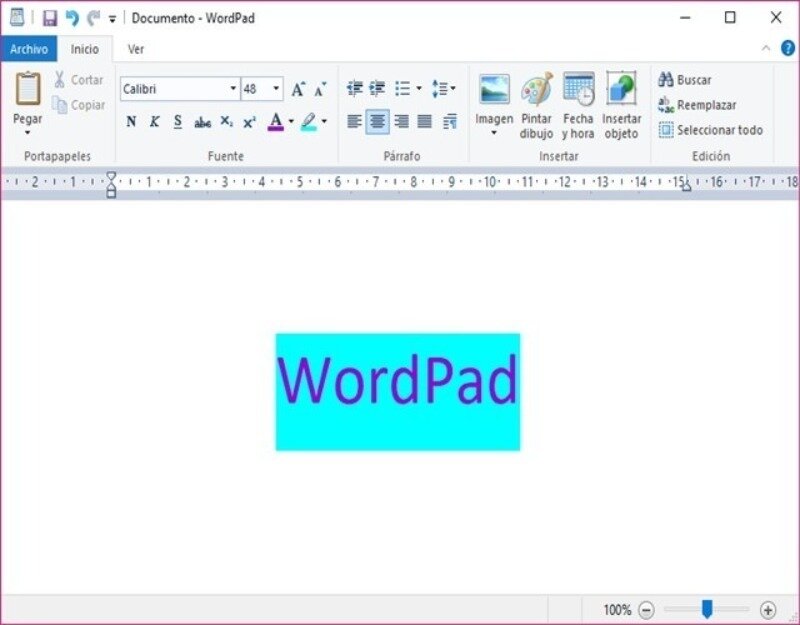Screen dimensions: 800x625
Task: Insert an image with Imagen icon
Action: pos(494,89)
